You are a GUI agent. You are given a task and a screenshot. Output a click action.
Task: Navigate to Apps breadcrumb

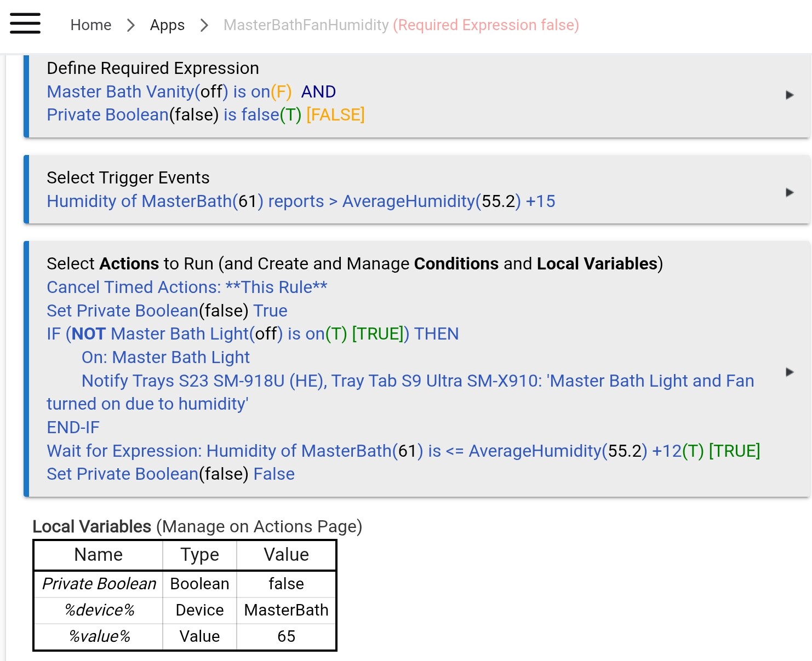(167, 25)
